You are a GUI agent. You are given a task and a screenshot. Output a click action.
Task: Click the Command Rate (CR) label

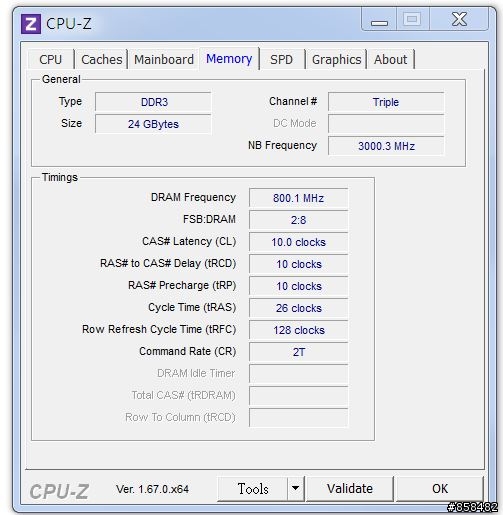[x=188, y=351]
